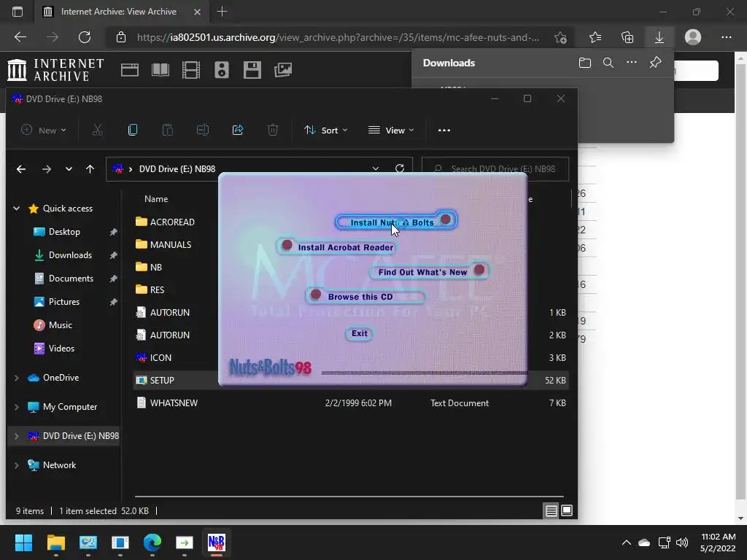This screenshot has width=747, height=560.
Task: Open downloads folder in Downloads panel
Action: pos(585,63)
